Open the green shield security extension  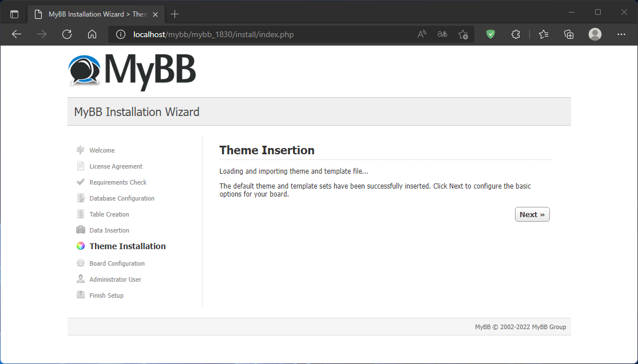[491, 34]
